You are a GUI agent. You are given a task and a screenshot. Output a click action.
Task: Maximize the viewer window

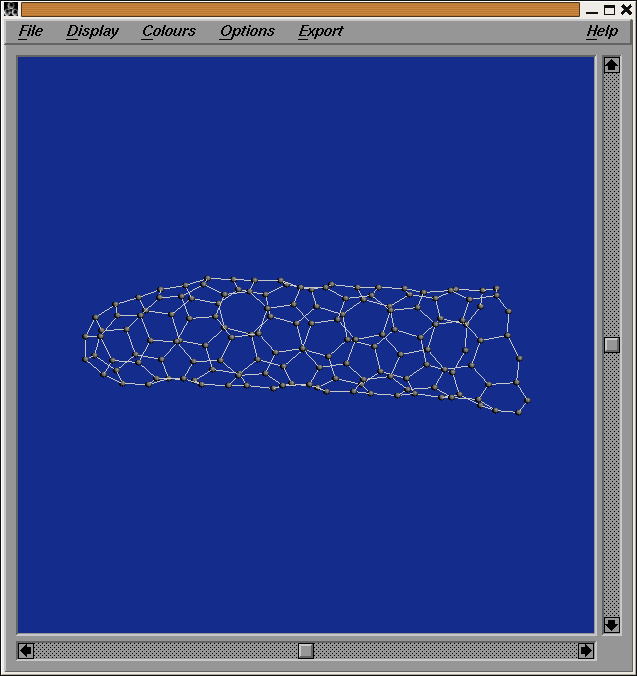[x=609, y=10]
